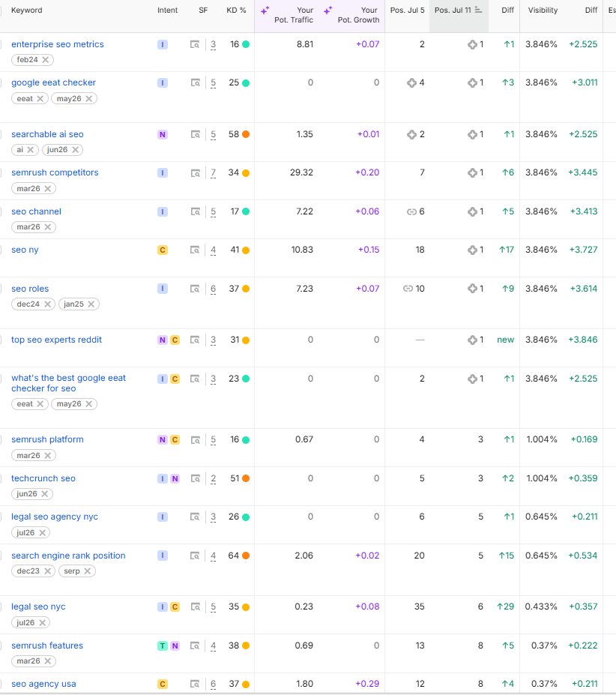Remove mar26 tag from seo channel
Screen dimensions: 616x695
point(47,226)
